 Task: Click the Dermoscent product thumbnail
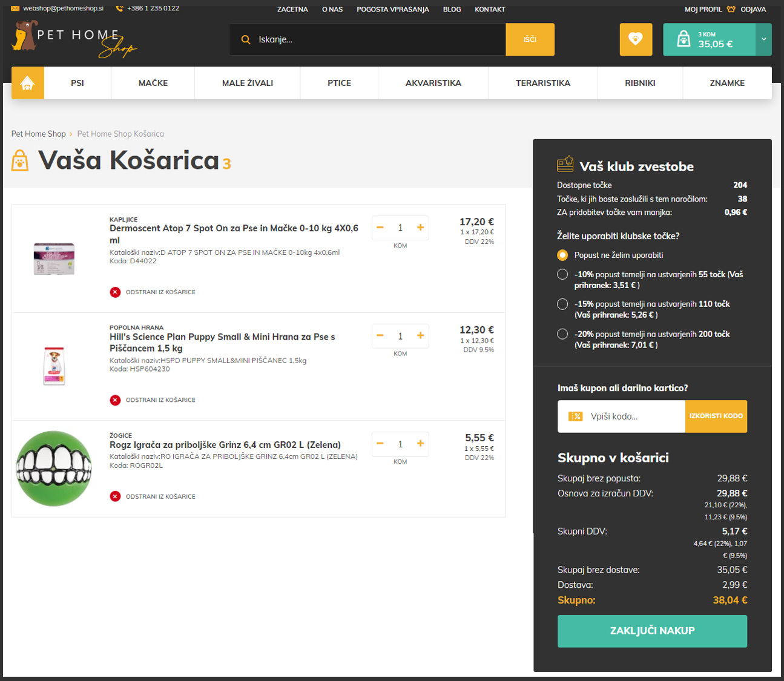54,259
